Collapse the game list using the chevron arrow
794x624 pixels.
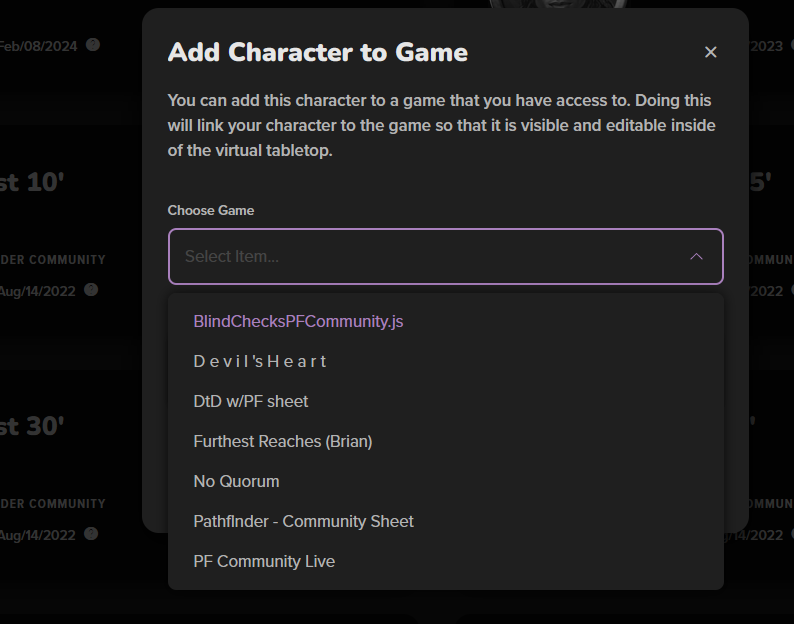[696, 257]
